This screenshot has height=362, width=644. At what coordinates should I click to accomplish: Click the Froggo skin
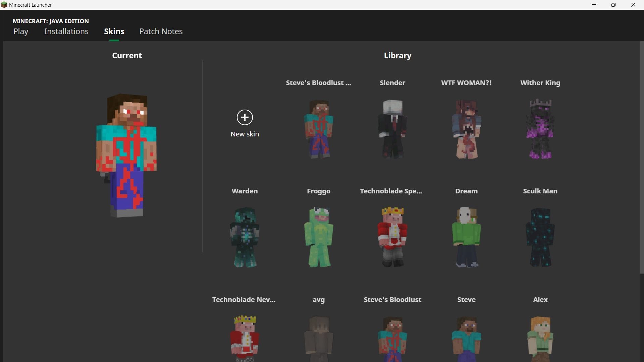[318, 237]
